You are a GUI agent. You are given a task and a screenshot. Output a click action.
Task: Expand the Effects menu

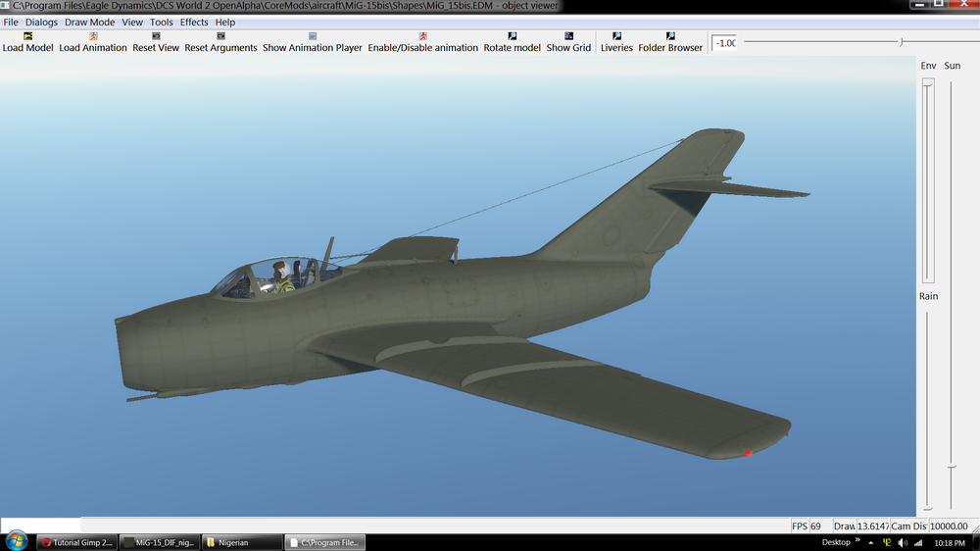tap(194, 22)
